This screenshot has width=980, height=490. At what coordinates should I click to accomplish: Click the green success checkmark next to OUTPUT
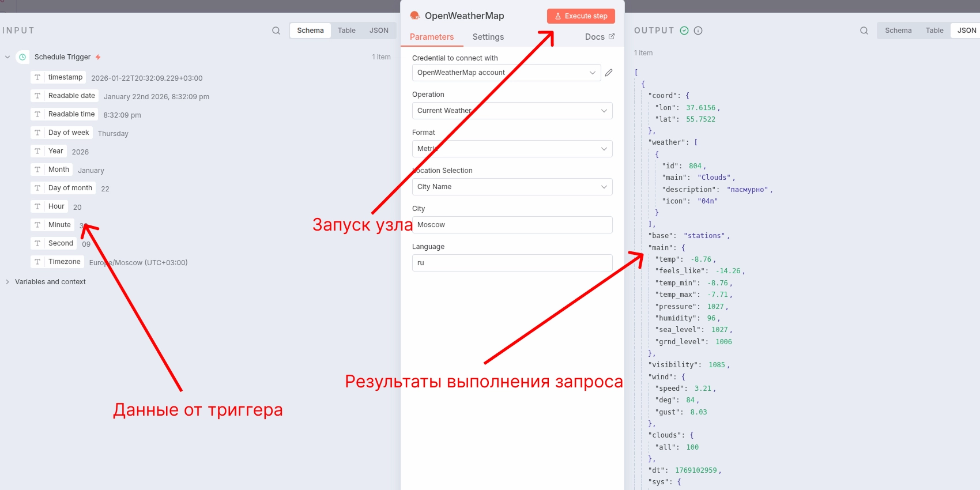684,31
